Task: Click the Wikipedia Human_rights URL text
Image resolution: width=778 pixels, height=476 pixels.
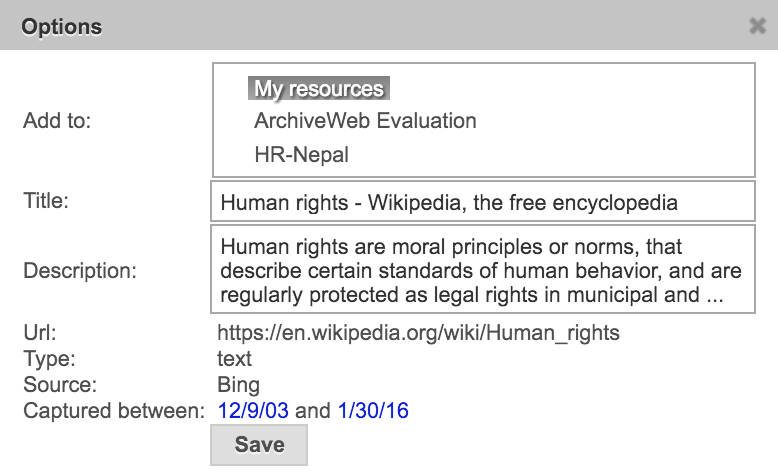Action: click(418, 333)
